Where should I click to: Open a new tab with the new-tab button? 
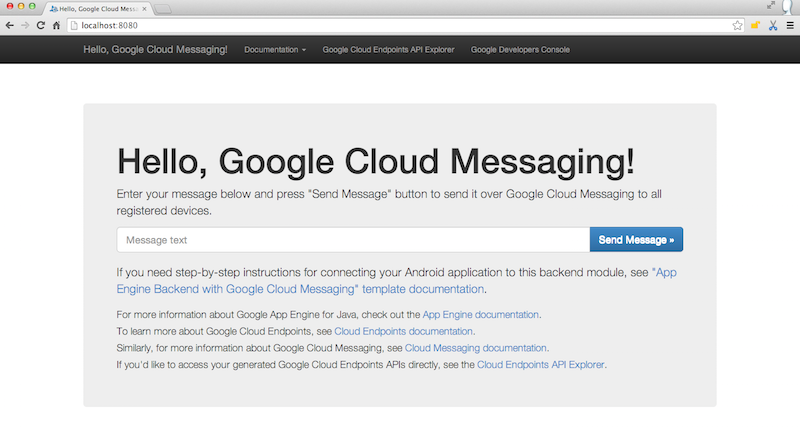pos(163,9)
